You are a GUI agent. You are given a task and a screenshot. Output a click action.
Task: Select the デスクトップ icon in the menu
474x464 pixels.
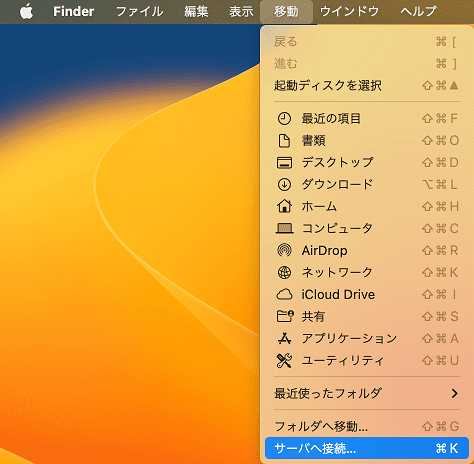point(284,163)
